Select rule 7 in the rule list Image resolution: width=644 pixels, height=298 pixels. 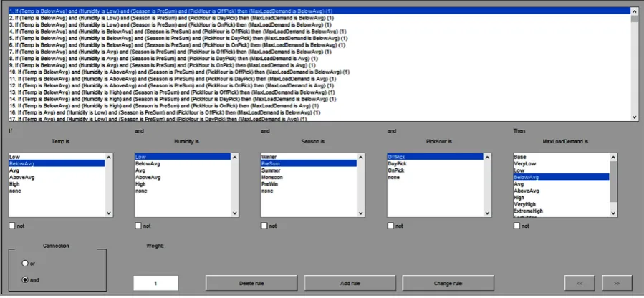tap(320, 52)
